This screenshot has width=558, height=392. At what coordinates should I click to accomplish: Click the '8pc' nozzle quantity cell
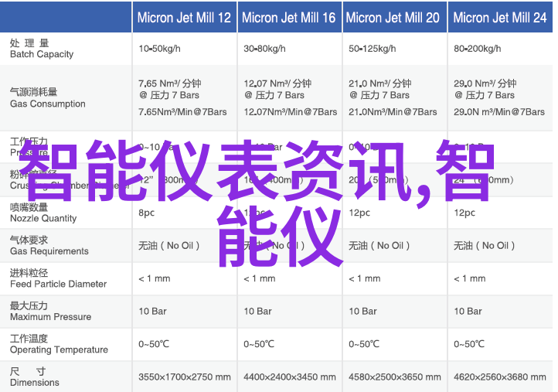coord(147,213)
